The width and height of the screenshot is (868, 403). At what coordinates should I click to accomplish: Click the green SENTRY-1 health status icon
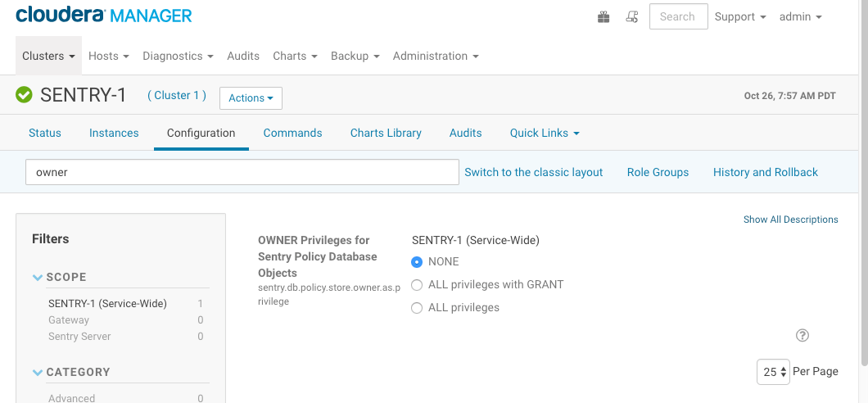(24, 95)
